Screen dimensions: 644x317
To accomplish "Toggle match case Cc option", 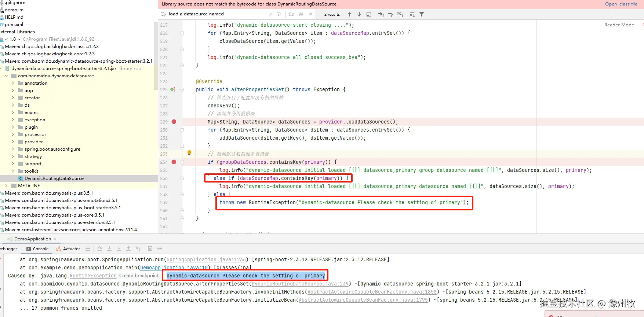I will tap(291, 14).
